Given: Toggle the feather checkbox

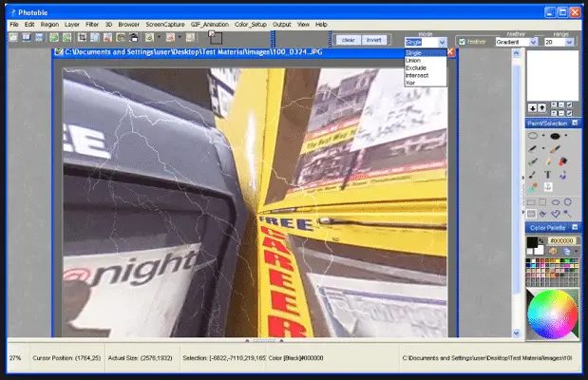Looking at the screenshot, I should (x=462, y=42).
